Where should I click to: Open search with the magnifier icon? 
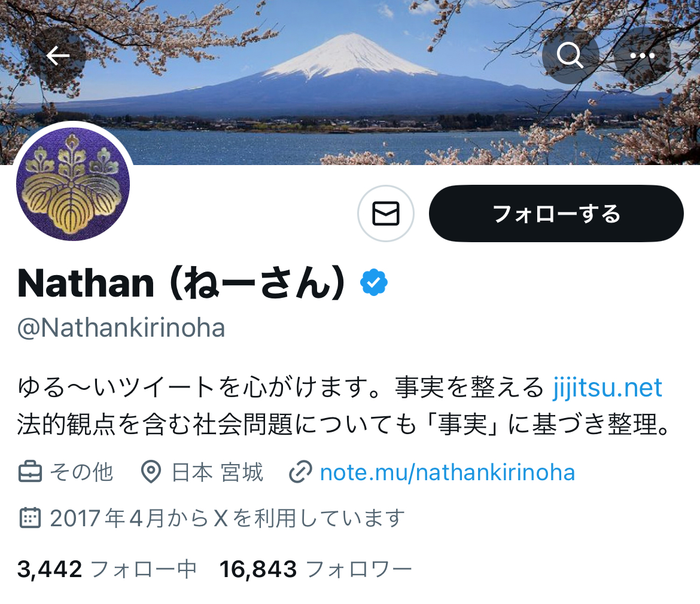pyautogui.click(x=570, y=56)
